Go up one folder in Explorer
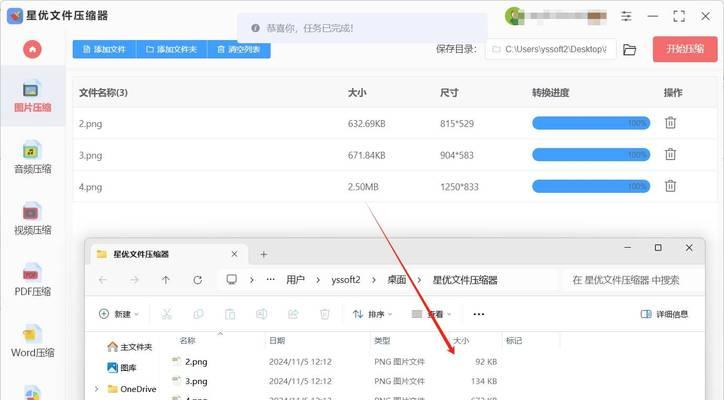Image resolution: width=724 pixels, height=400 pixels. coord(166,280)
